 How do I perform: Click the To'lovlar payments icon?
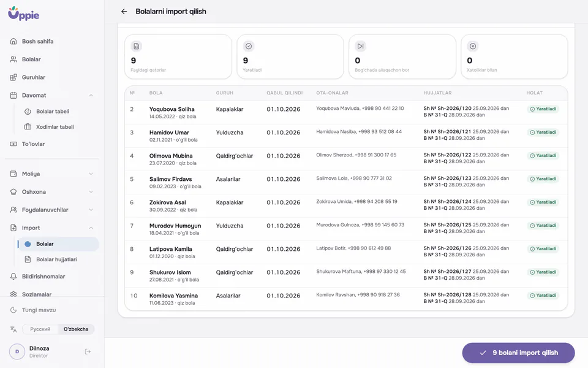[x=13, y=144]
